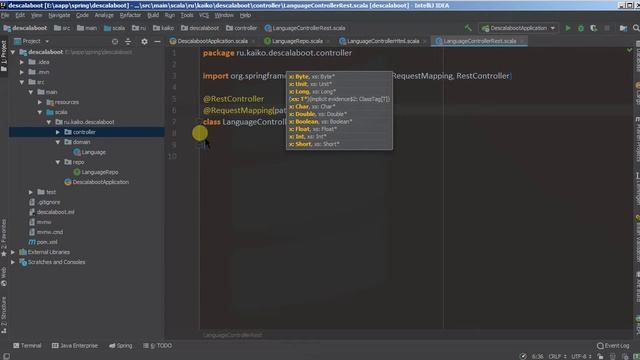Expand the test folder

pyautogui.click(x=31, y=192)
